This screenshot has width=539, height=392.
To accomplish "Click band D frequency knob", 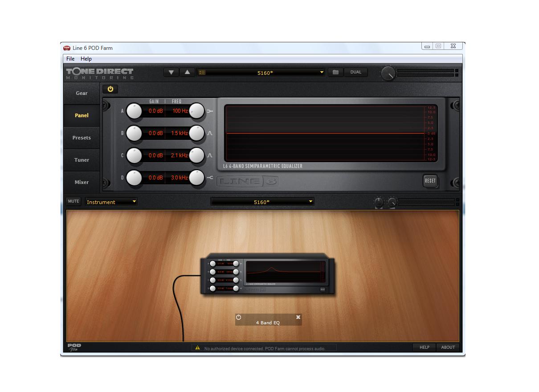I will click(196, 178).
